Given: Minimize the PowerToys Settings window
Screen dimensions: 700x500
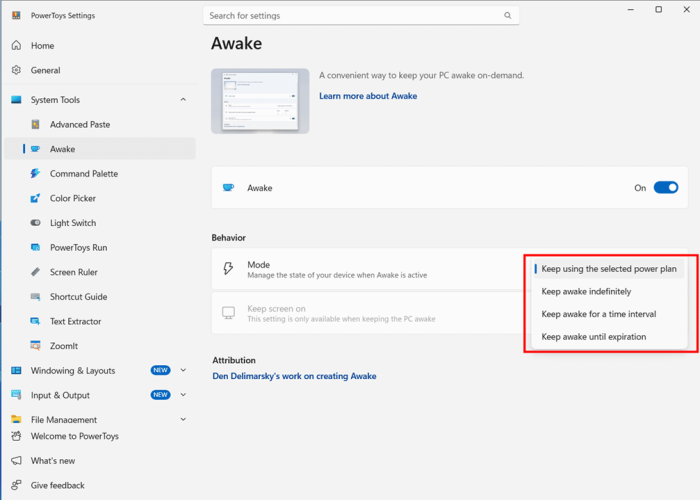Looking at the screenshot, I should pyautogui.click(x=631, y=9).
